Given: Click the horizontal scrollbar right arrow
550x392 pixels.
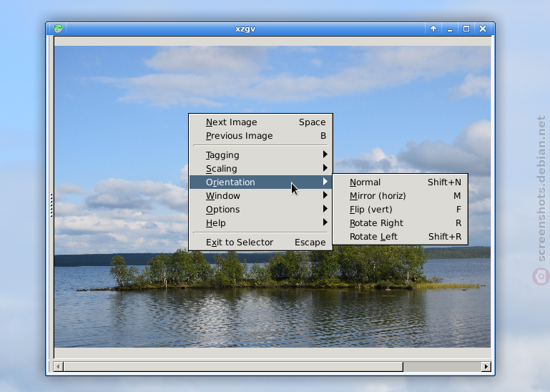Looking at the screenshot, I should (x=486, y=367).
